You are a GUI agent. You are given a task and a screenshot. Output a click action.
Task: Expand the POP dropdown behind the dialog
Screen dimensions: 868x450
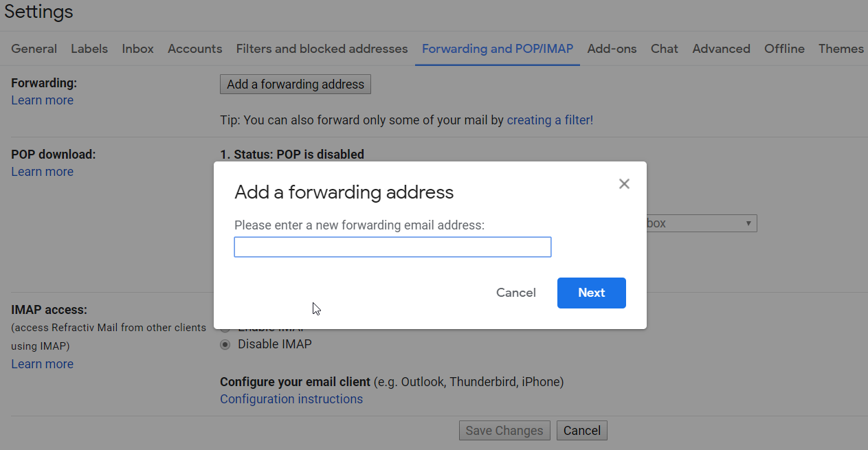point(701,223)
